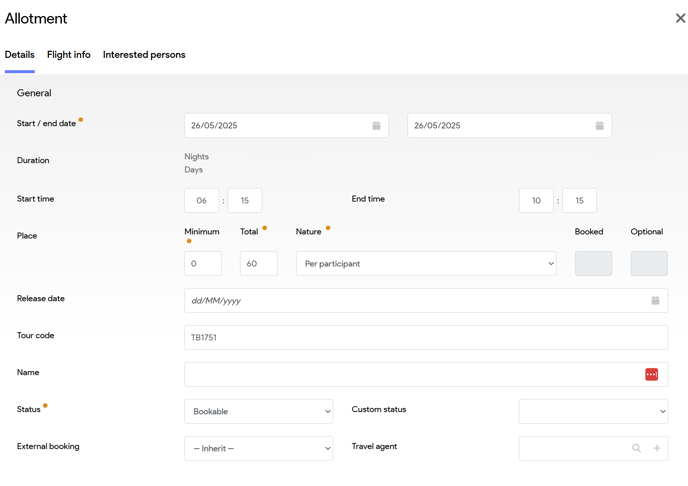Open the Status dropdown set to Bookable
The height and width of the screenshot is (486, 688).
(258, 411)
